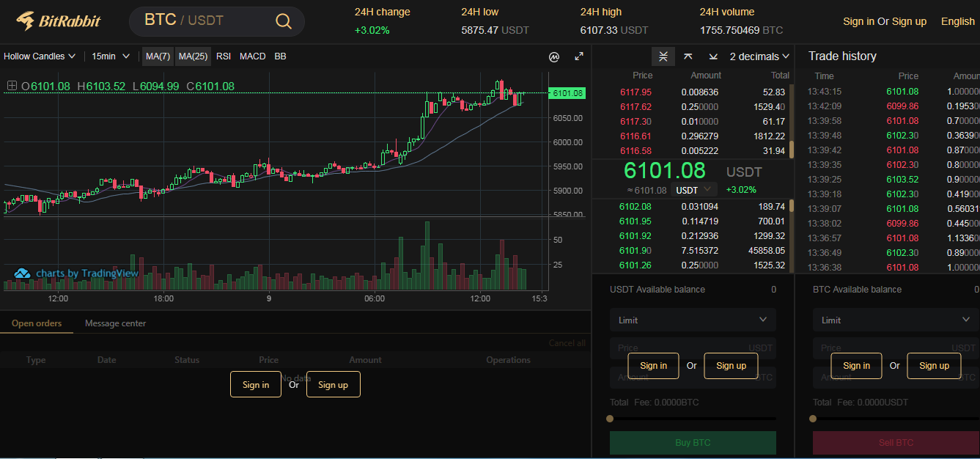Click the magnifier search icon
Image resolution: width=980 pixels, height=459 pixels.
[284, 21]
